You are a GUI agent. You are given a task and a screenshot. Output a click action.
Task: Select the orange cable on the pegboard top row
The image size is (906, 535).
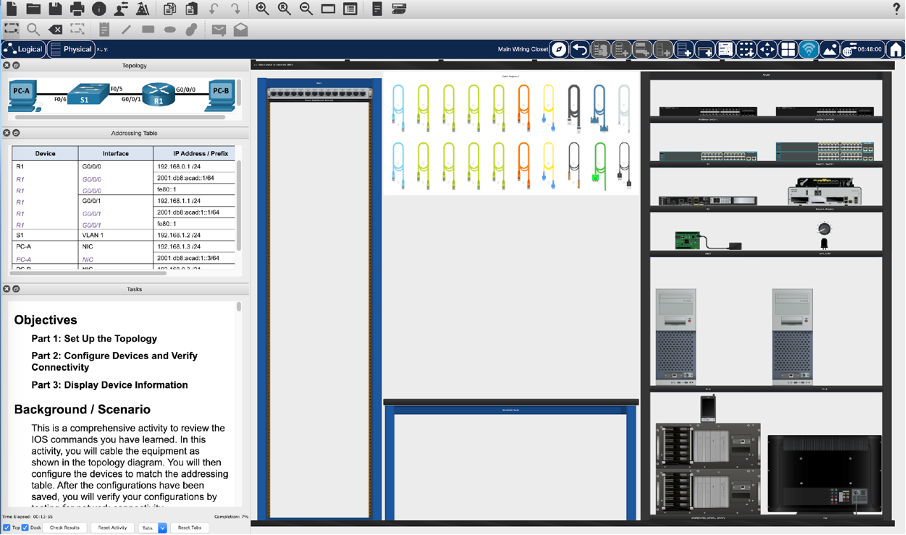point(524,107)
